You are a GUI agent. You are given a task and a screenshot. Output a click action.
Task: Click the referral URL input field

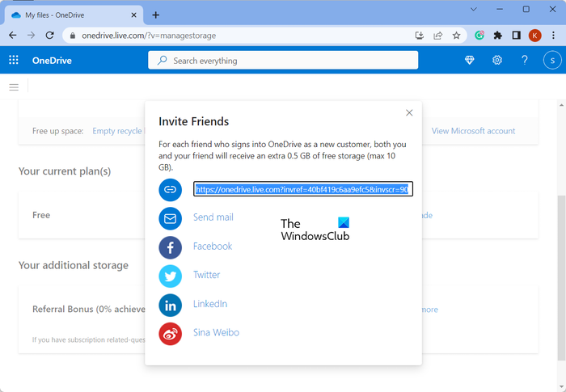[x=303, y=189]
